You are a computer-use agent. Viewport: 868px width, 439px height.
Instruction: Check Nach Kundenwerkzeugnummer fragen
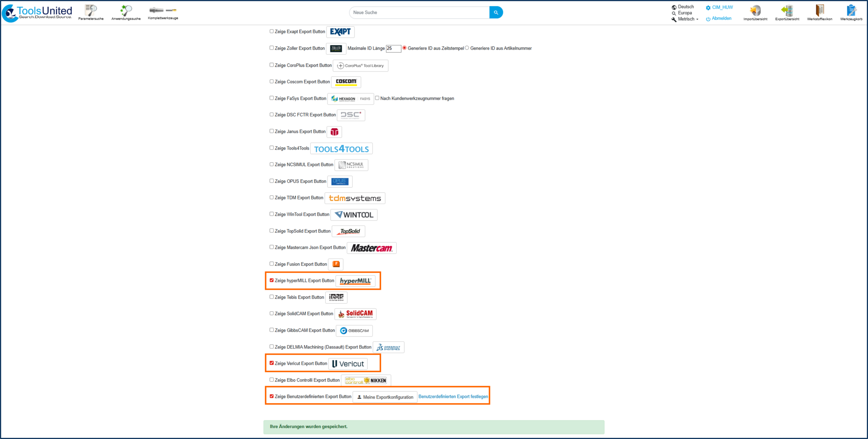(377, 98)
